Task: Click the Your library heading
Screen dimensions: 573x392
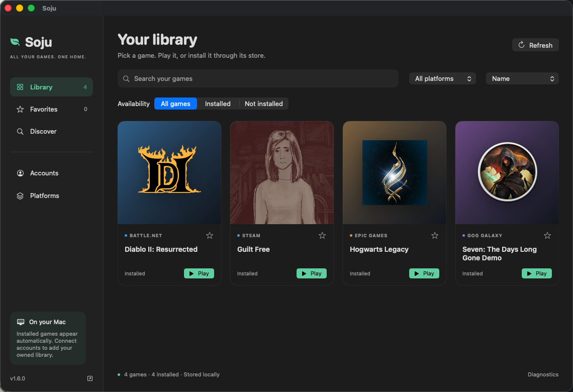Action: pyautogui.click(x=157, y=40)
